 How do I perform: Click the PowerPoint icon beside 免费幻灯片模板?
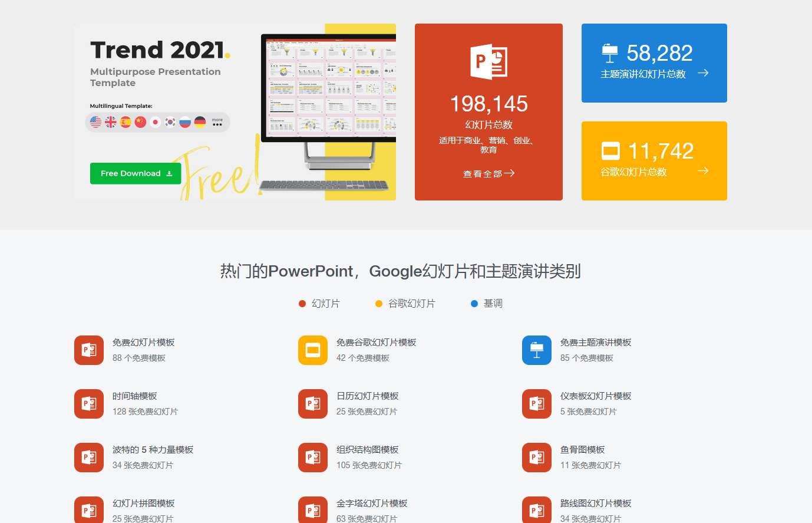89,350
